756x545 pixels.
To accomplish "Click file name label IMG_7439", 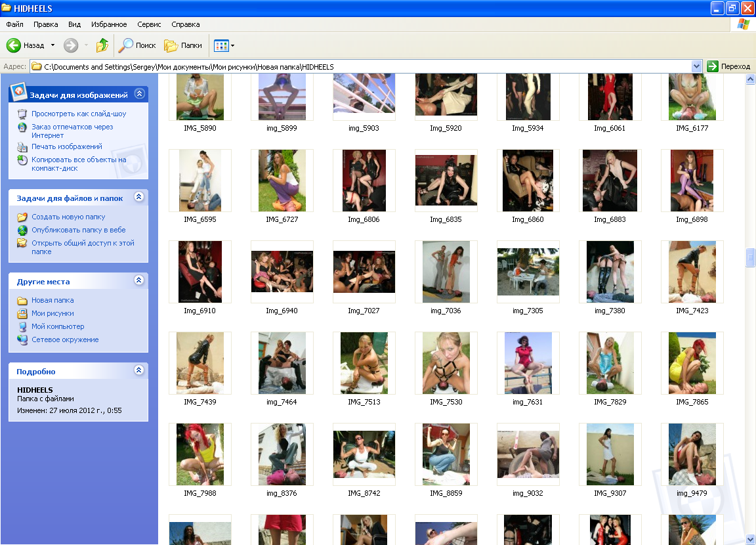I will tap(200, 402).
